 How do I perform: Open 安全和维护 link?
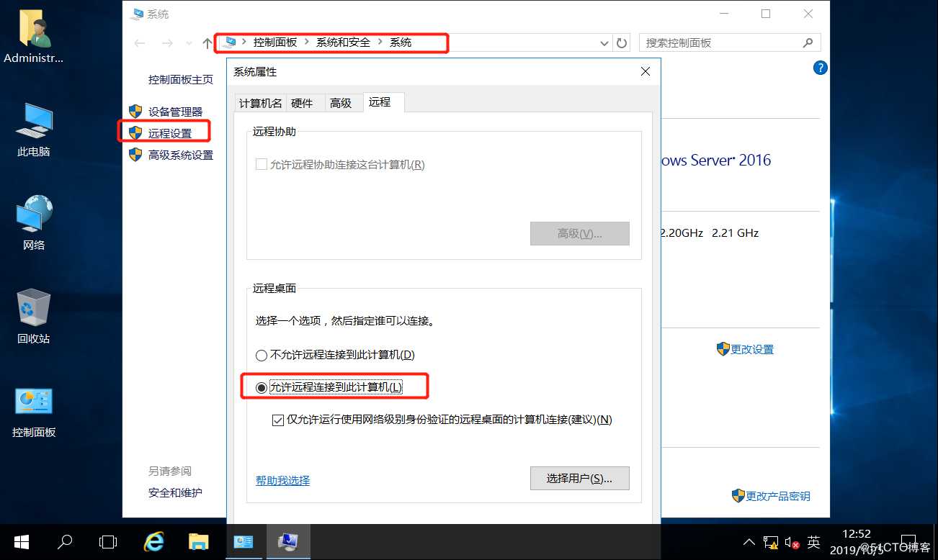(x=175, y=493)
